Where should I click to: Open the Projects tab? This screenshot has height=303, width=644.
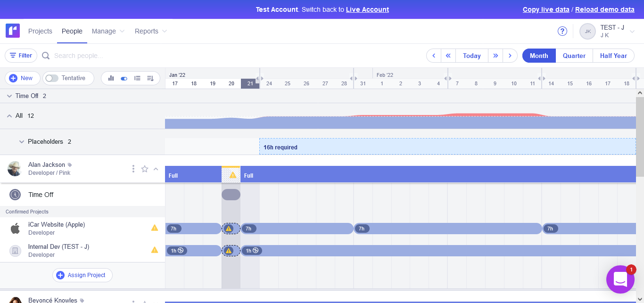(x=40, y=31)
